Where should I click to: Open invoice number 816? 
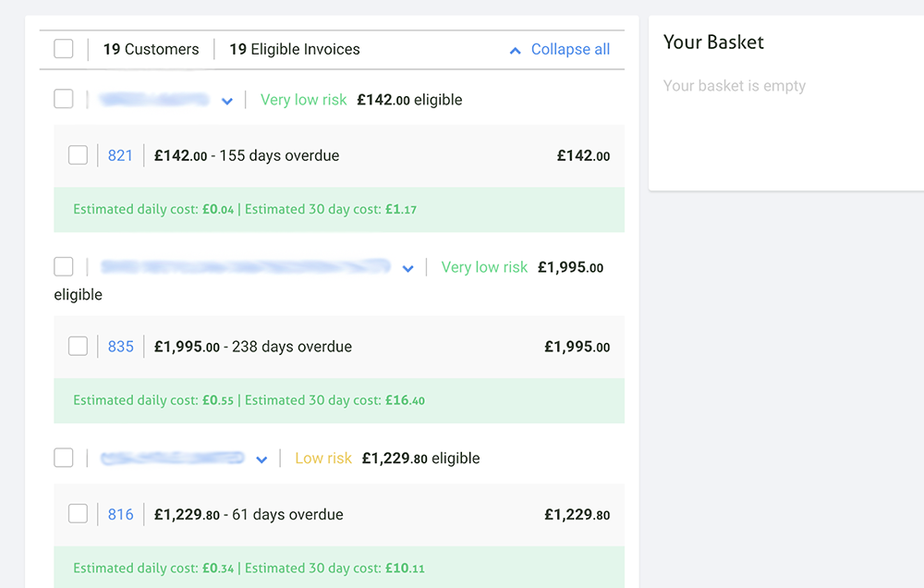[x=120, y=514]
